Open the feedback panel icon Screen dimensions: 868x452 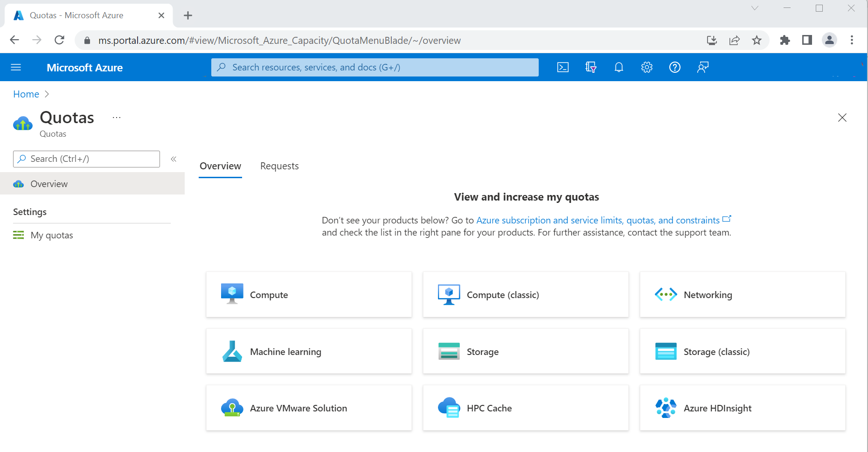pyautogui.click(x=703, y=67)
